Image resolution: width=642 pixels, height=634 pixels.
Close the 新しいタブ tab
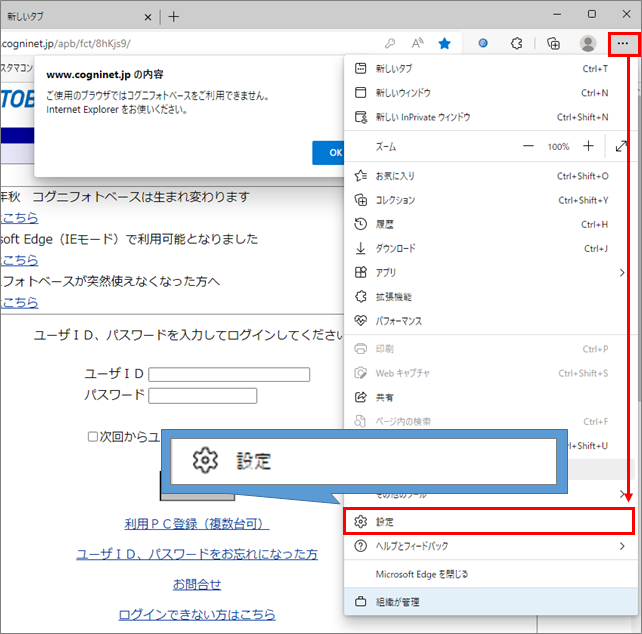(148, 17)
